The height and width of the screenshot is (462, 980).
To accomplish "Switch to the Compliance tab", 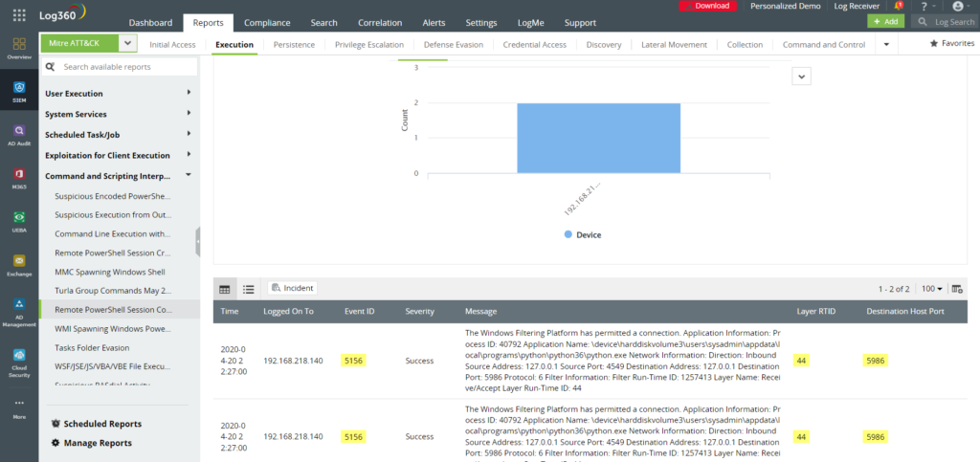I will (267, 22).
